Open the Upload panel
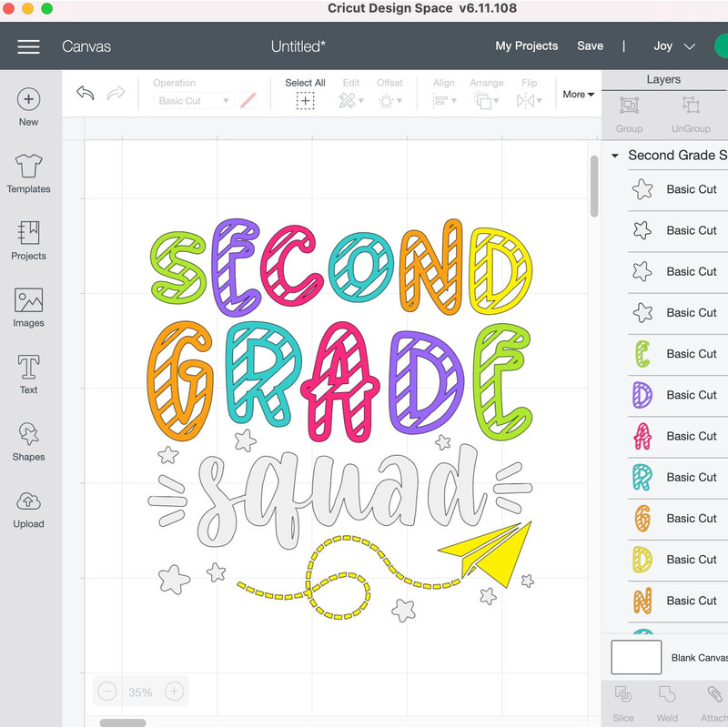 (x=28, y=509)
